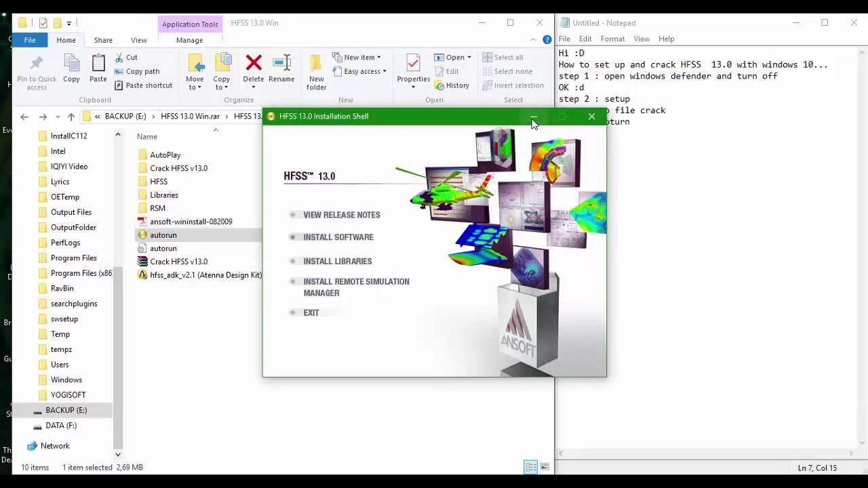Select DATA (F:) drive in navigation pane
The height and width of the screenshot is (488, 868).
tap(61, 426)
